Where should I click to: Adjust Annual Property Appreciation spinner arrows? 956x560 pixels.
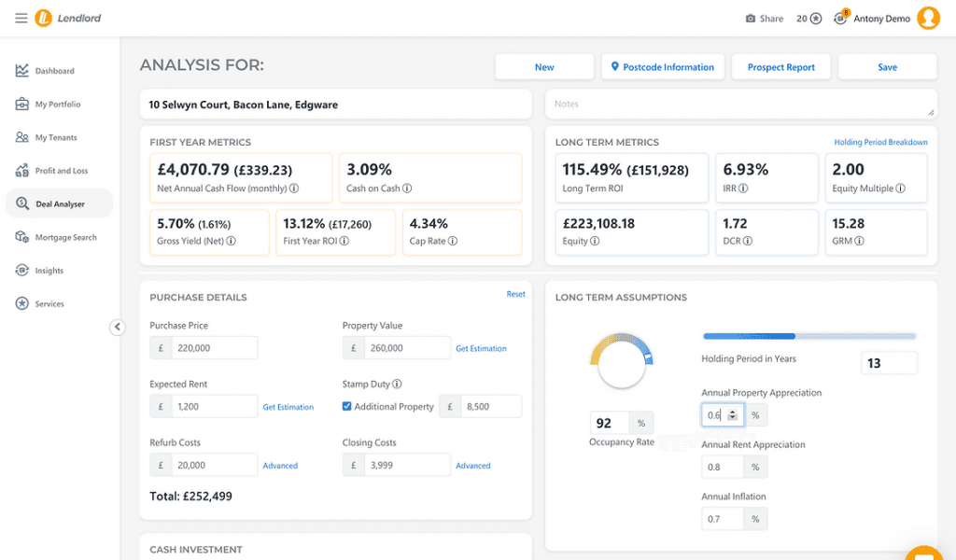(732, 415)
